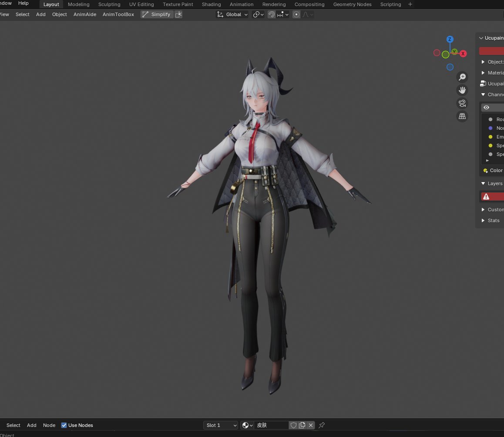Open the Global transform orientation dropdown
504x437 pixels.
[232, 14]
